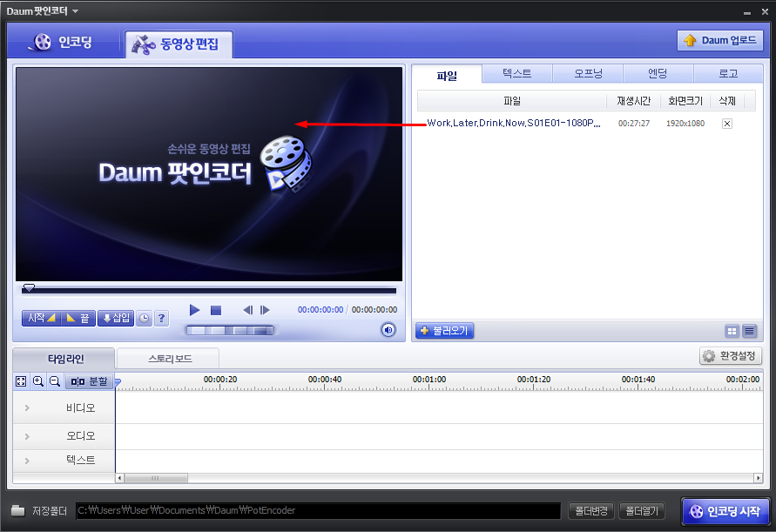
Task: Click the 화면크기 column header
Action: [685, 101]
